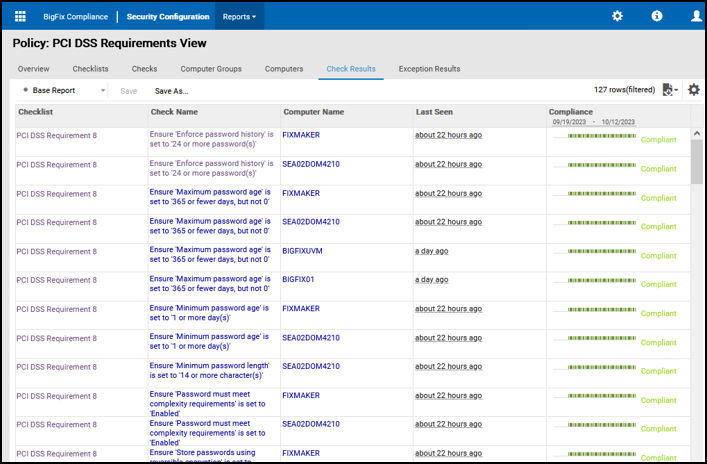Click the Save As... button
The image size is (707, 464).
[x=171, y=90]
